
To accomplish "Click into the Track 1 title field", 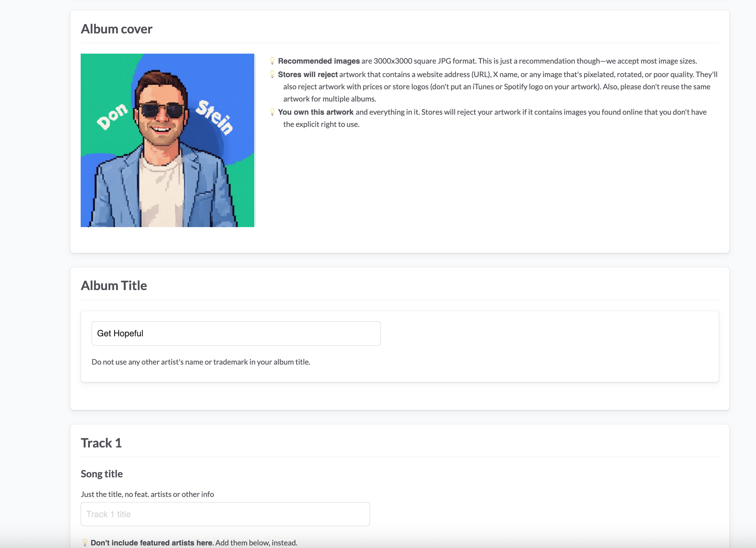I will click(x=225, y=514).
